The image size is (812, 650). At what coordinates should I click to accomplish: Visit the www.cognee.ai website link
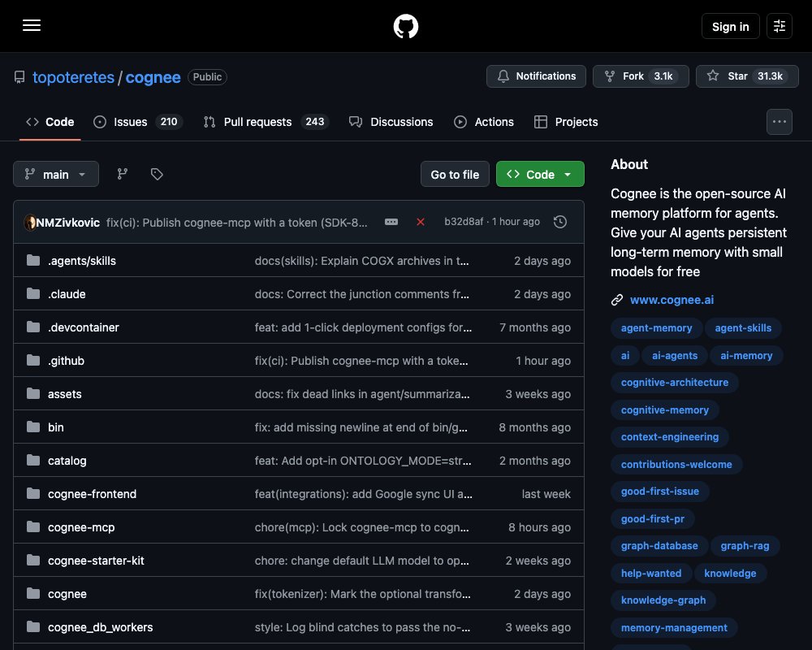672,300
